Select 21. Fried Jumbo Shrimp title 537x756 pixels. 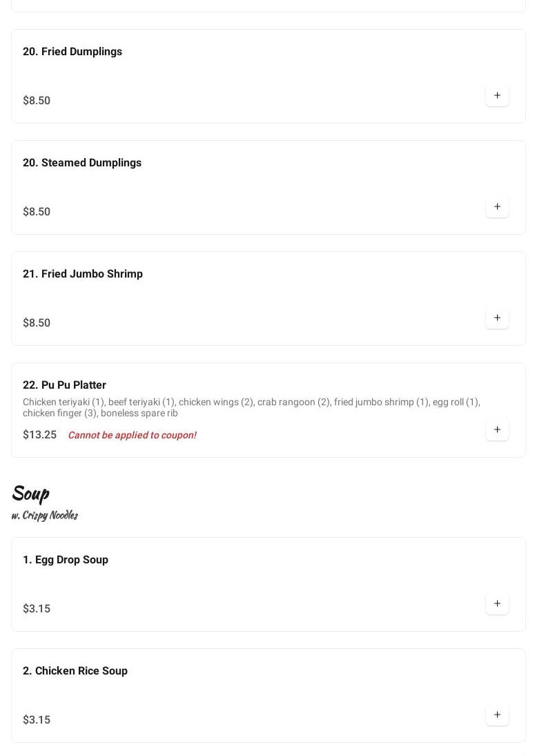(x=83, y=274)
